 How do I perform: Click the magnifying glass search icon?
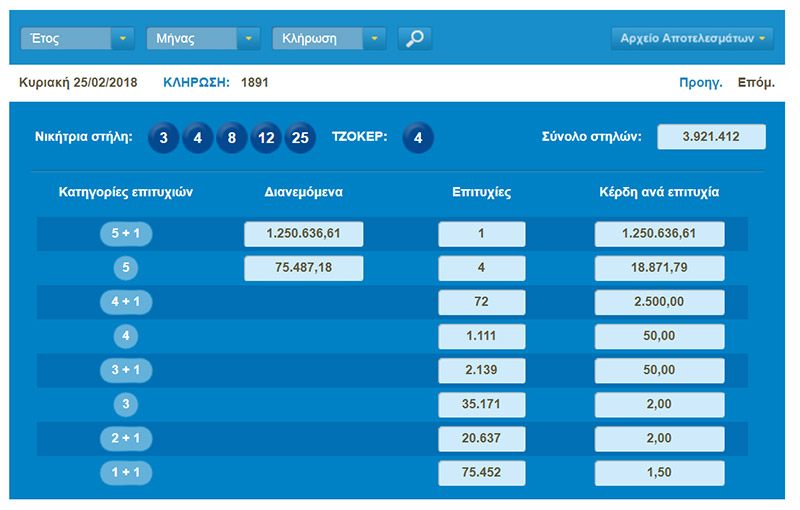pos(415,39)
